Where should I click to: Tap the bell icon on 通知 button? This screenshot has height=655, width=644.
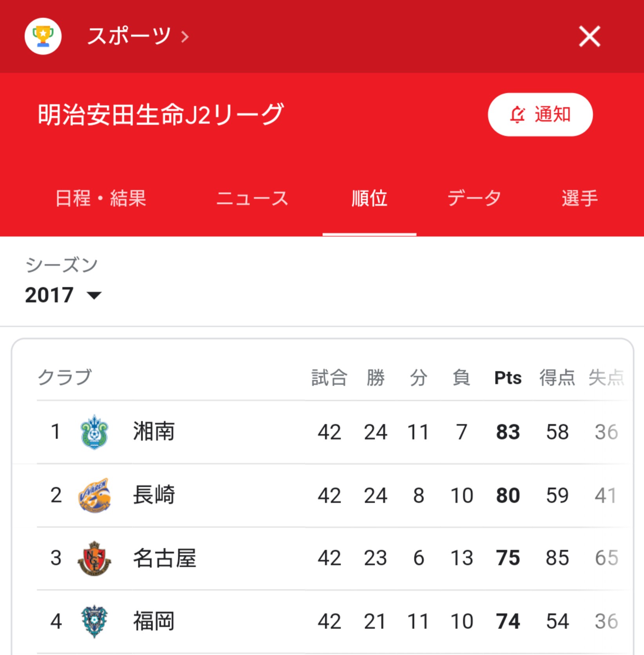pos(517,114)
